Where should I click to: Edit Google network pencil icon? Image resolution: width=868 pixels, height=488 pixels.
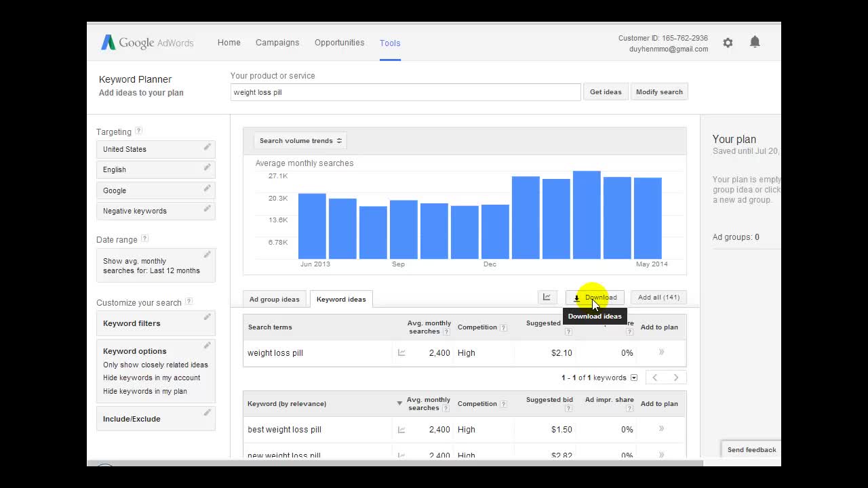(208, 188)
